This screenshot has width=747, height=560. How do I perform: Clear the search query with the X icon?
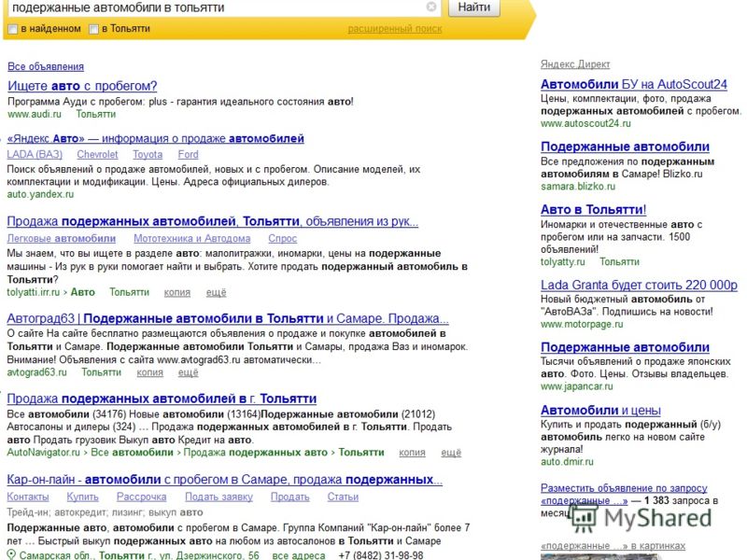(430, 7)
